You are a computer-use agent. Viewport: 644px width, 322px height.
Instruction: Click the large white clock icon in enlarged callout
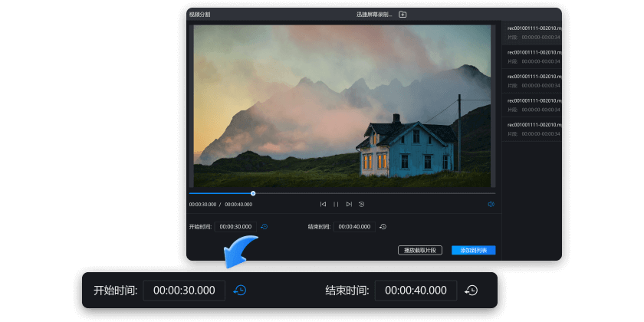click(x=472, y=291)
